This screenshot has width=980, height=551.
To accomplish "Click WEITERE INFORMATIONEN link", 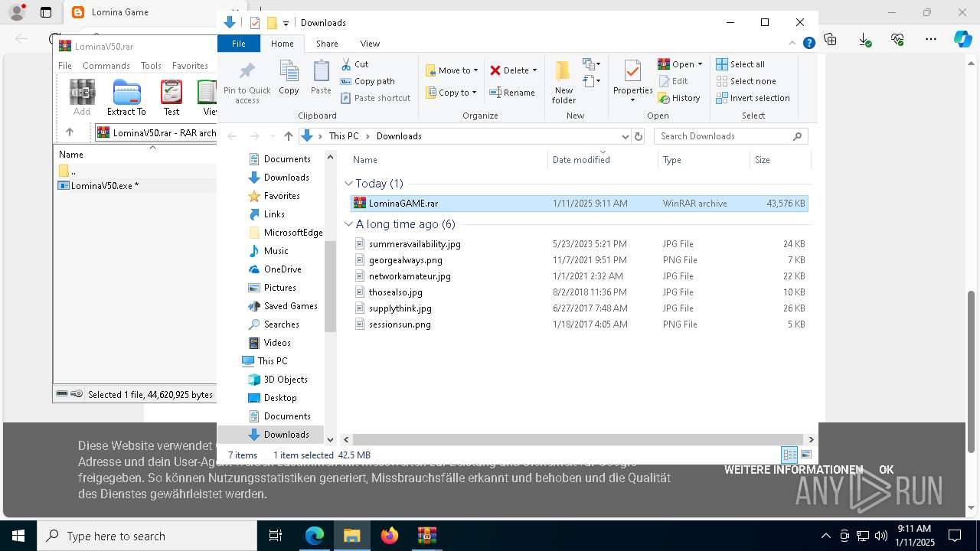I will pos(793,470).
